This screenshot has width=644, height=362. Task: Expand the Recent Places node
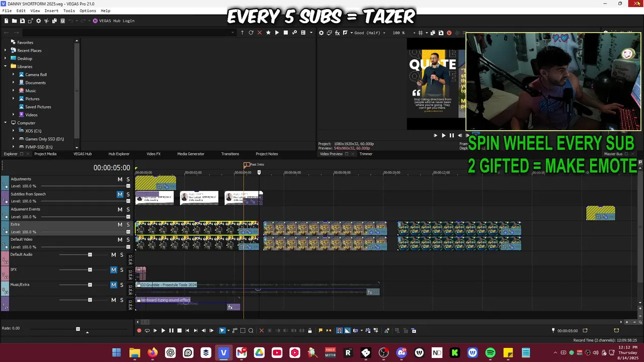(x=6, y=50)
